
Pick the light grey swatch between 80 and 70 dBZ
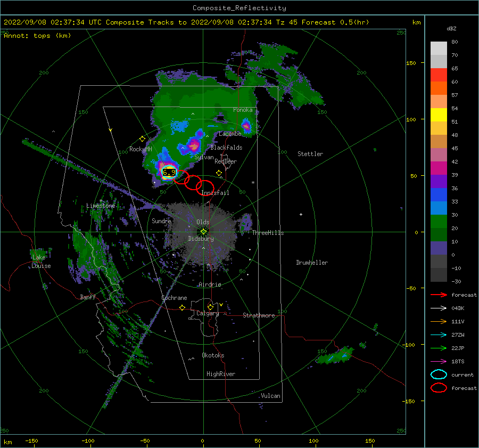click(x=439, y=48)
